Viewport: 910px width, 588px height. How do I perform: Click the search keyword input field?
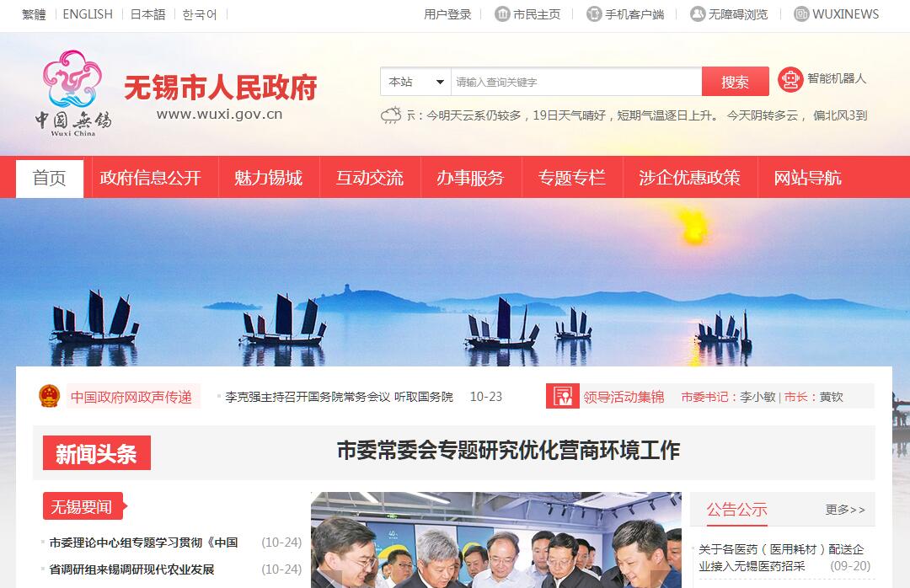(576, 82)
